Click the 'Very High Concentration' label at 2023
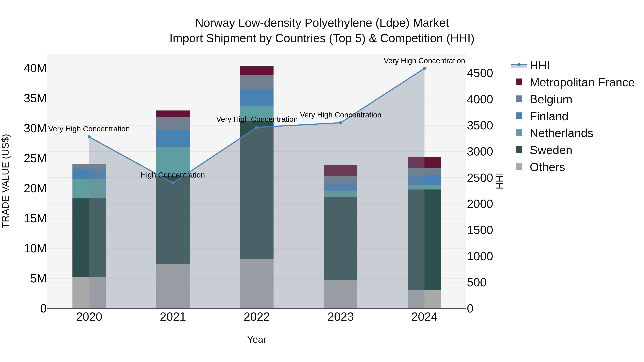Screen dimensions: 644x362 (x=340, y=115)
